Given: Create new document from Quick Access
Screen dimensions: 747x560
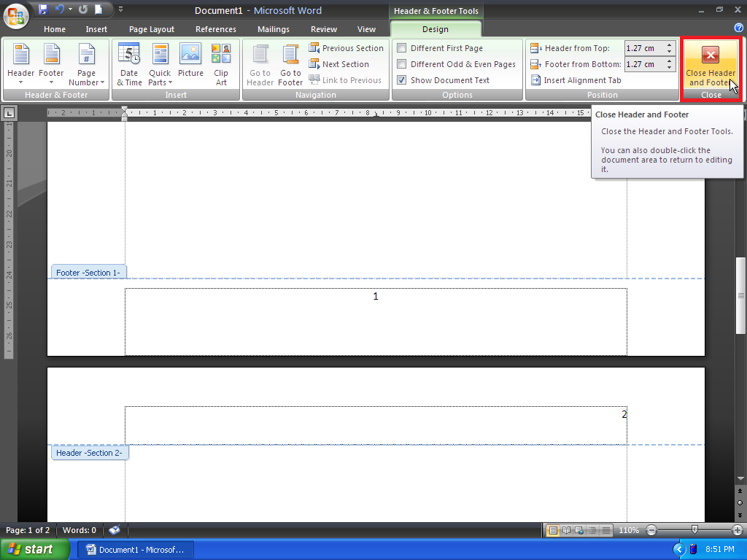Looking at the screenshot, I should 98,9.
